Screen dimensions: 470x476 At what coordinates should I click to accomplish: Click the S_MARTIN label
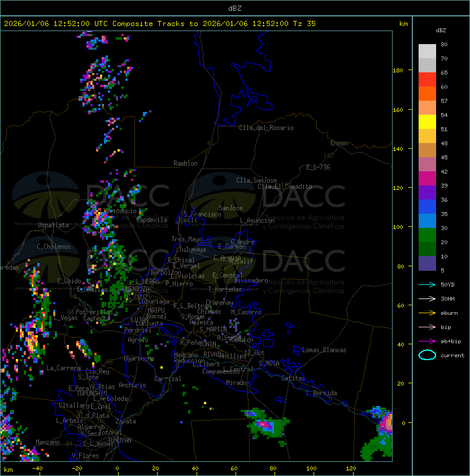pyautogui.click(x=214, y=330)
